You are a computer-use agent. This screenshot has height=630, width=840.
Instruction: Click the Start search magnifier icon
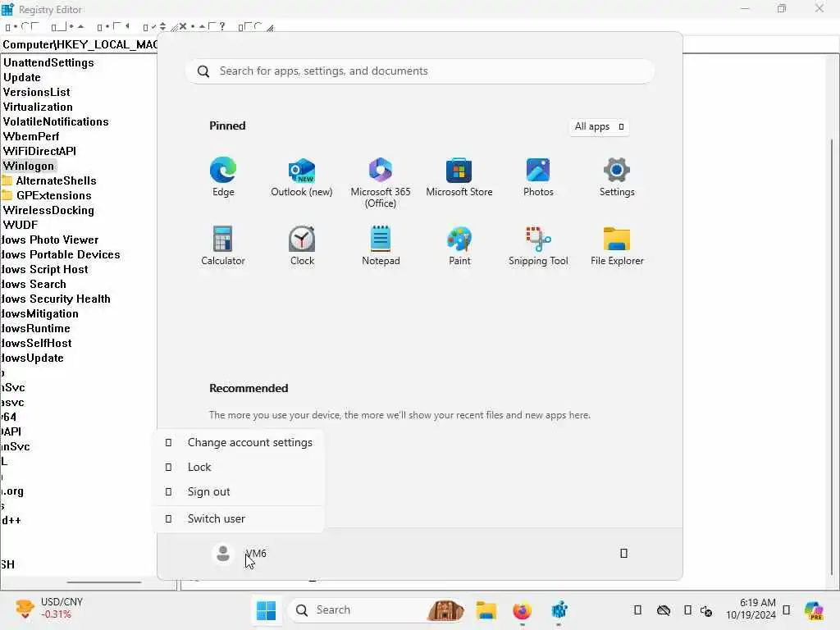point(203,71)
